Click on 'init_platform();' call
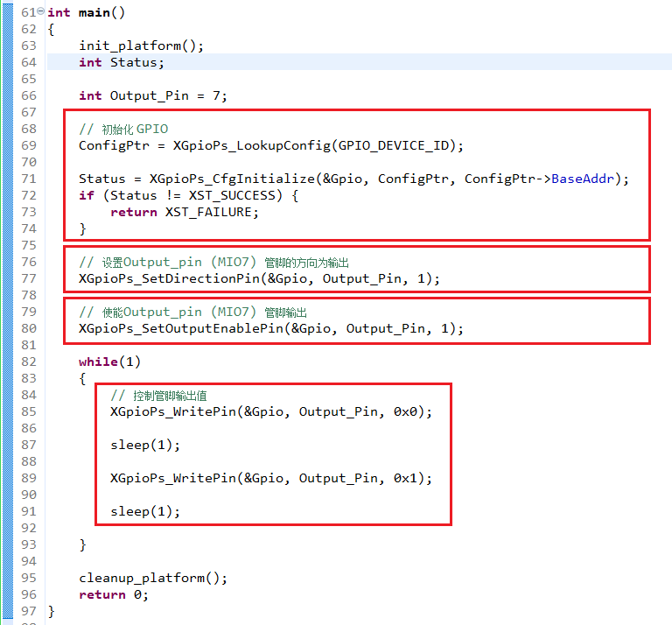Viewport: 672px width, 625px height. click(x=142, y=46)
